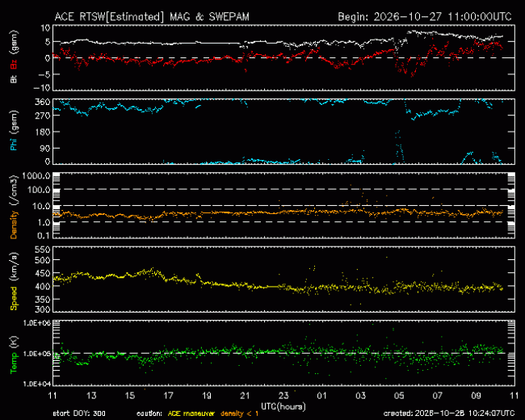Click the '270' tick on Phi axis
This screenshot has height=420, width=525.
[43, 115]
